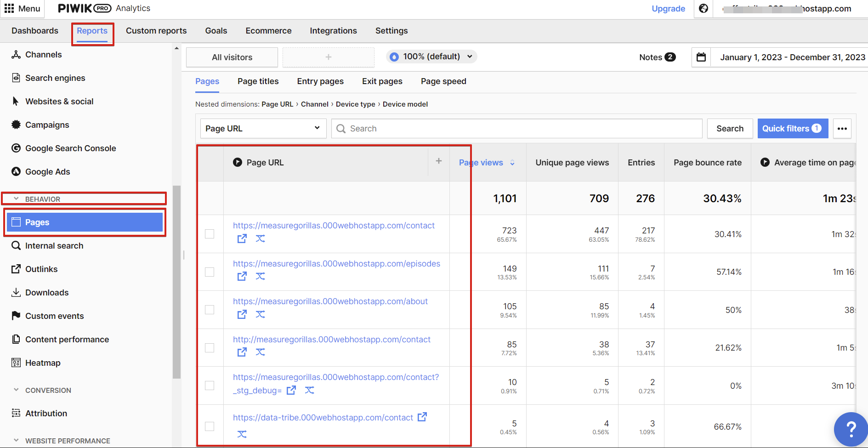Check the checkbox next to the episodes page row

pyautogui.click(x=210, y=272)
